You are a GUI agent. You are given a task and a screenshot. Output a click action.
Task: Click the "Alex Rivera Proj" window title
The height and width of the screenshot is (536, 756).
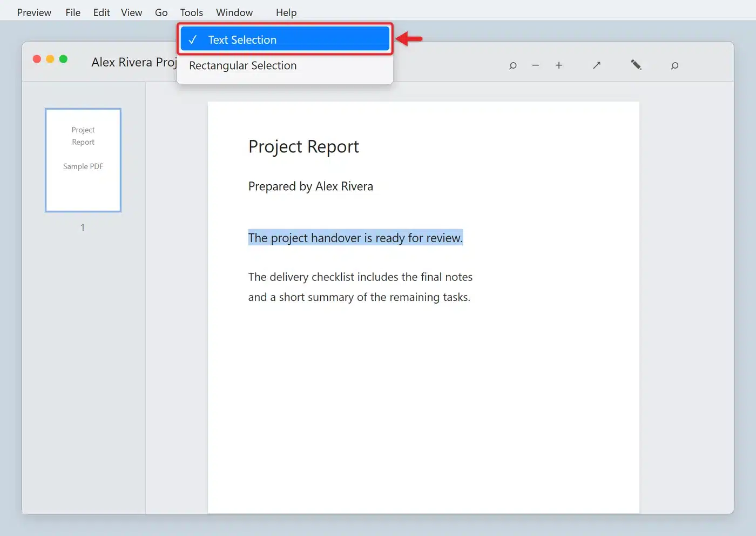click(134, 62)
